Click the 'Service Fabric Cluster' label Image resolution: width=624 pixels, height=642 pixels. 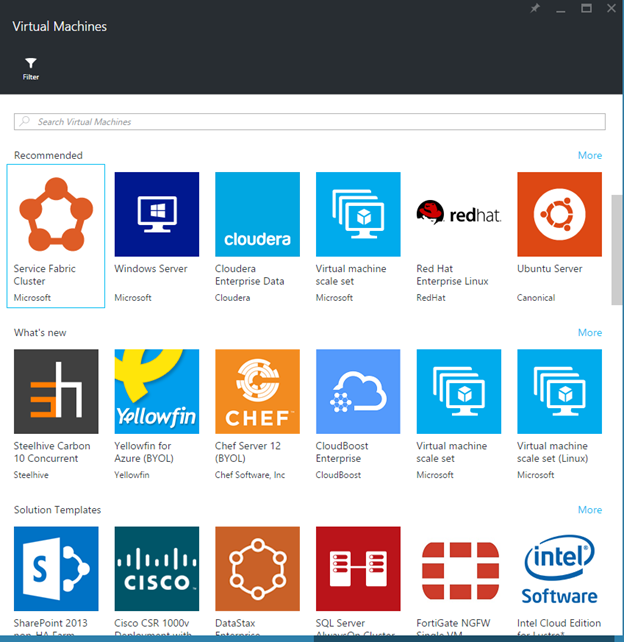[x=45, y=275]
